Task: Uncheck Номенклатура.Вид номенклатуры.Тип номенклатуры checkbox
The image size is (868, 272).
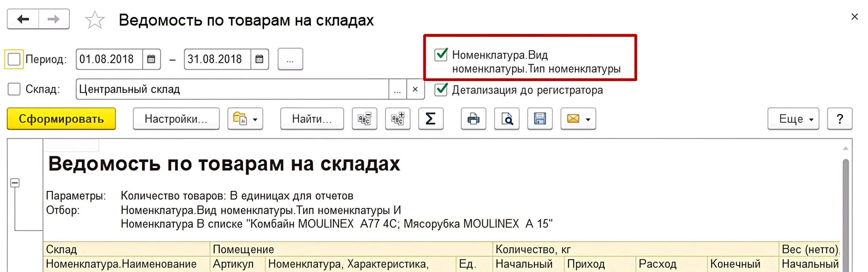Action: coord(441,55)
